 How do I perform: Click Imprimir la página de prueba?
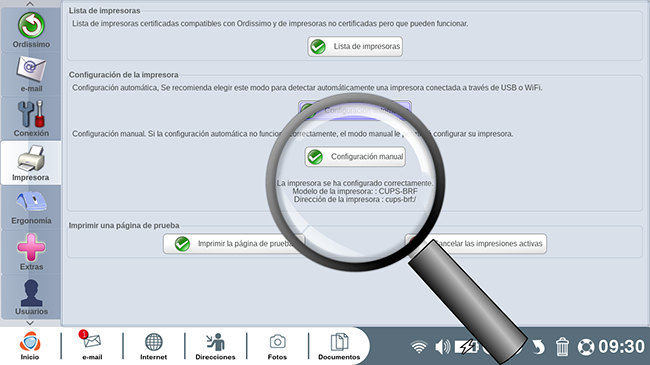click(234, 243)
